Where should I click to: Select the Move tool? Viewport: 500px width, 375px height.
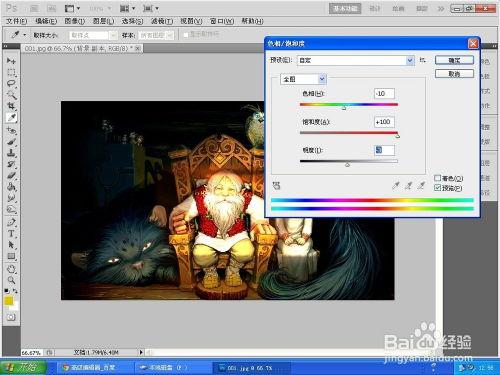pos(11,61)
